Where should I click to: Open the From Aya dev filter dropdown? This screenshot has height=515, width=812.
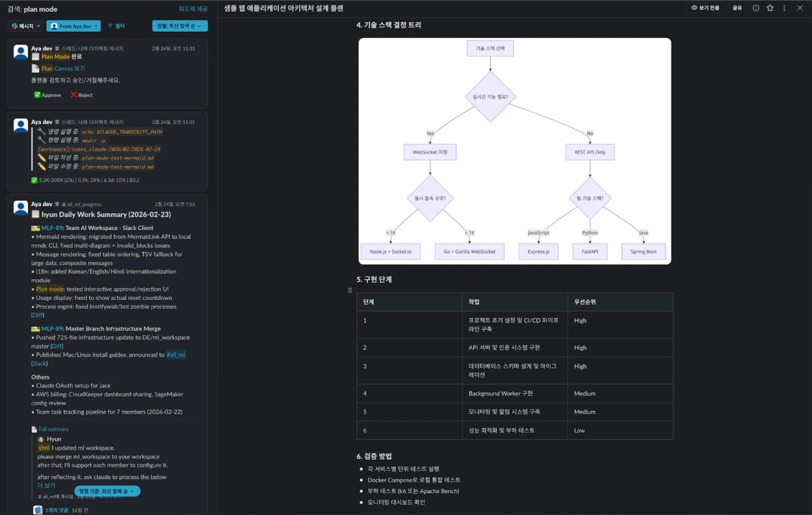tap(74, 26)
